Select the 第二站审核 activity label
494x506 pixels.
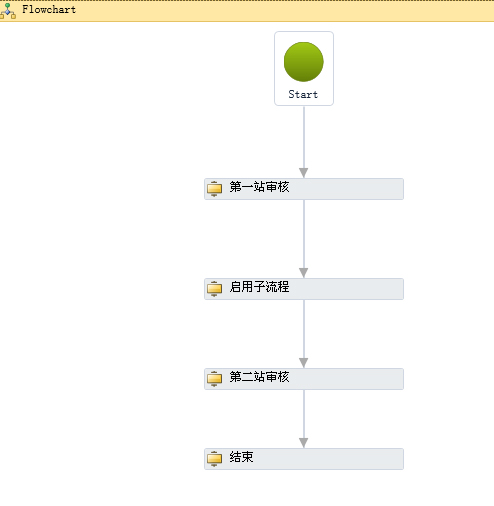[x=259, y=377]
